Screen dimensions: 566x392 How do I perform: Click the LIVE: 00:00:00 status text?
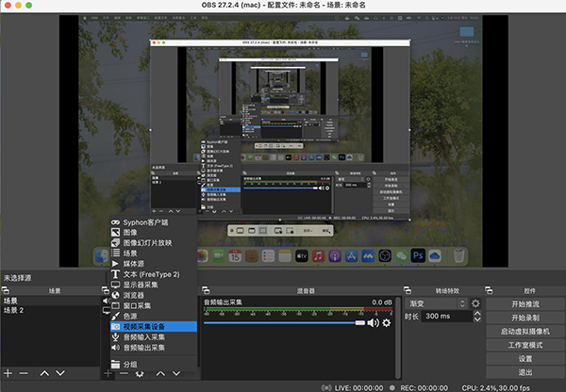tap(358, 387)
